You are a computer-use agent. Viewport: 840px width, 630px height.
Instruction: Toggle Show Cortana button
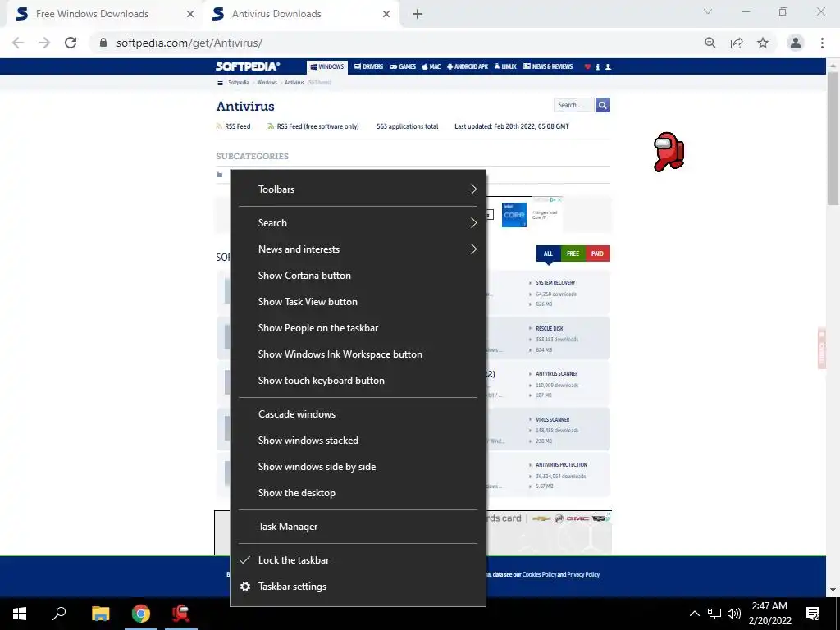point(358,276)
